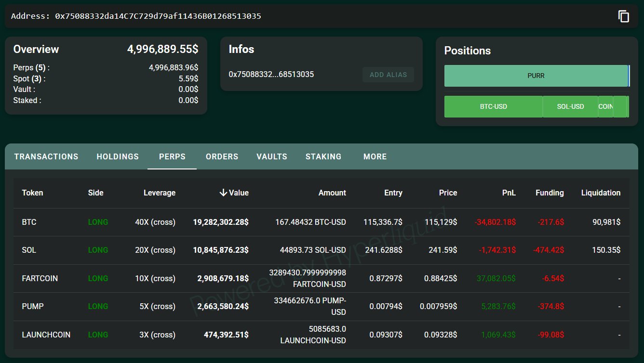Screen dimensions: 644x363
Task: Switch to the Transactions tab
Action: coord(46,156)
